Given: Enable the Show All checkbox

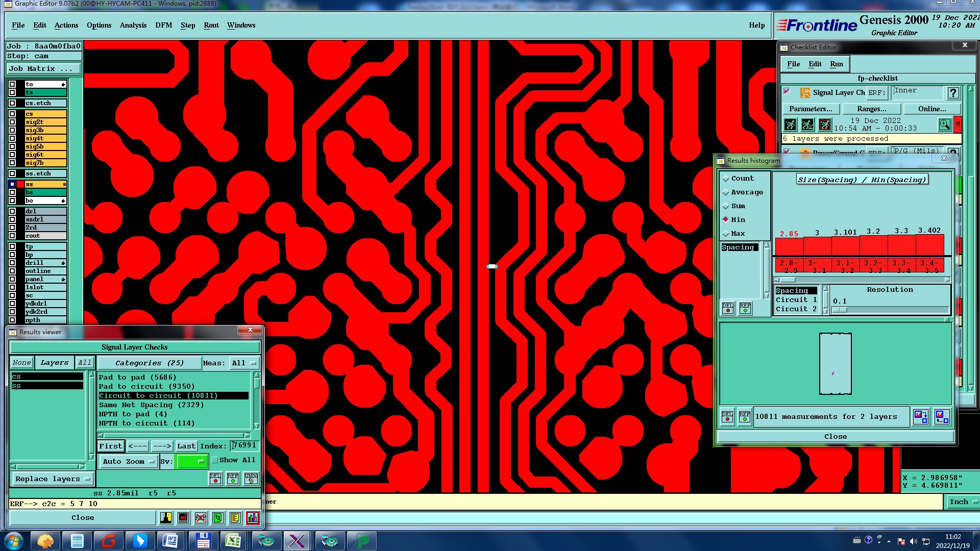Looking at the screenshot, I should pos(215,460).
